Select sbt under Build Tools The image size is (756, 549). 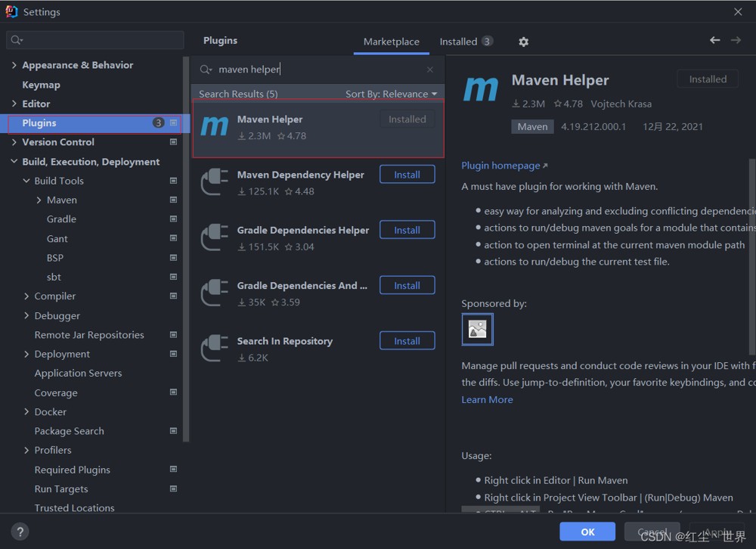[54, 278]
